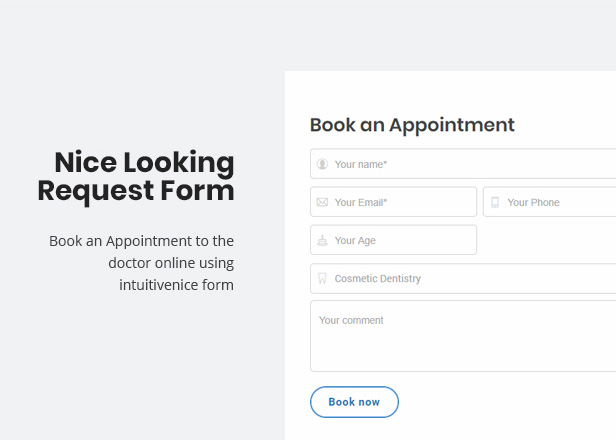Submit the form with Book now button
Viewport: 616px width, 440px height.
click(354, 402)
